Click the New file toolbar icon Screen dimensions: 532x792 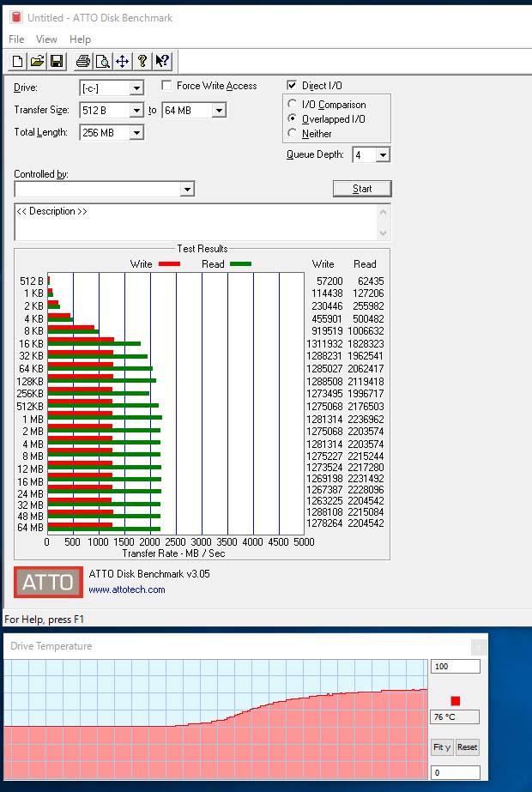click(x=18, y=62)
